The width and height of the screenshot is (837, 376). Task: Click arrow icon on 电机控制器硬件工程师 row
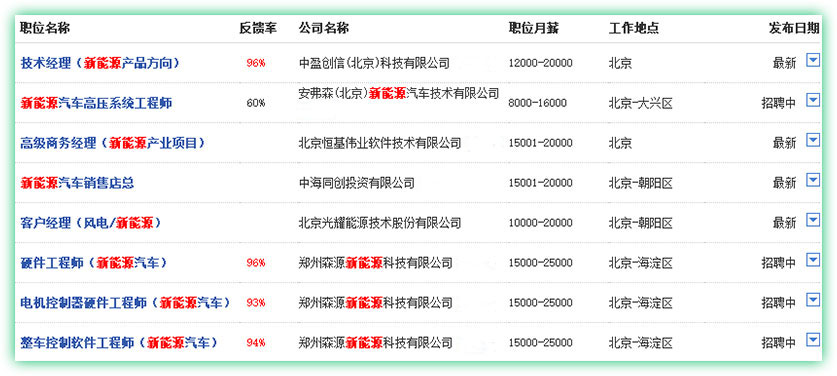pyautogui.click(x=812, y=300)
